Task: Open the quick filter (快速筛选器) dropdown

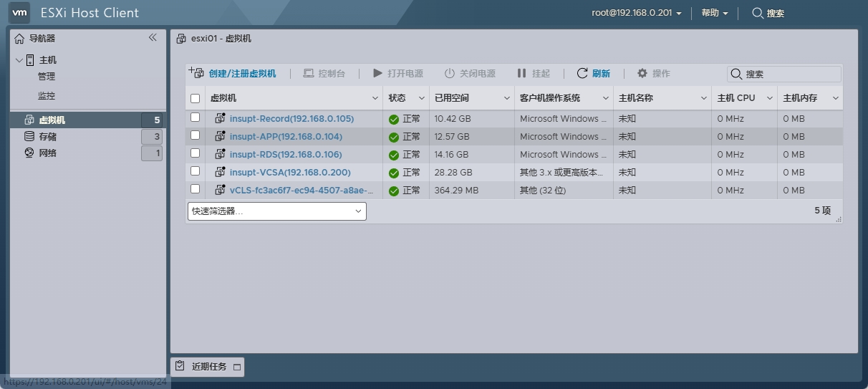Action: point(276,211)
